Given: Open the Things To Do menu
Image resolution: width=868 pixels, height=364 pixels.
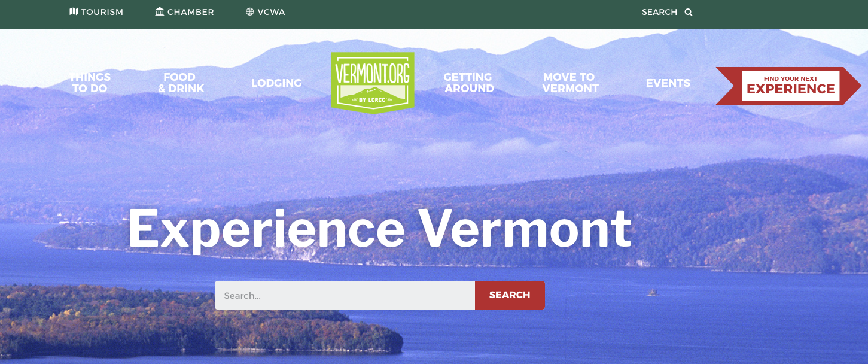Looking at the screenshot, I should 90,83.
